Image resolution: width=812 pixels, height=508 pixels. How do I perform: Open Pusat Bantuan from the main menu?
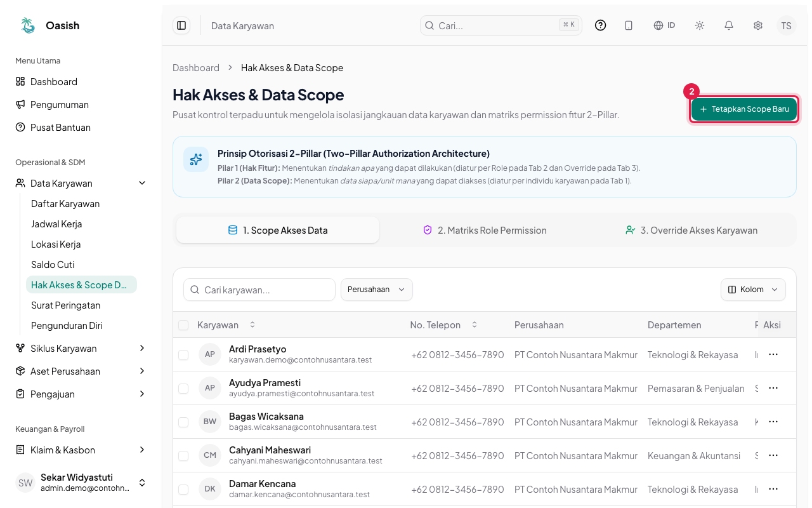point(81,128)
